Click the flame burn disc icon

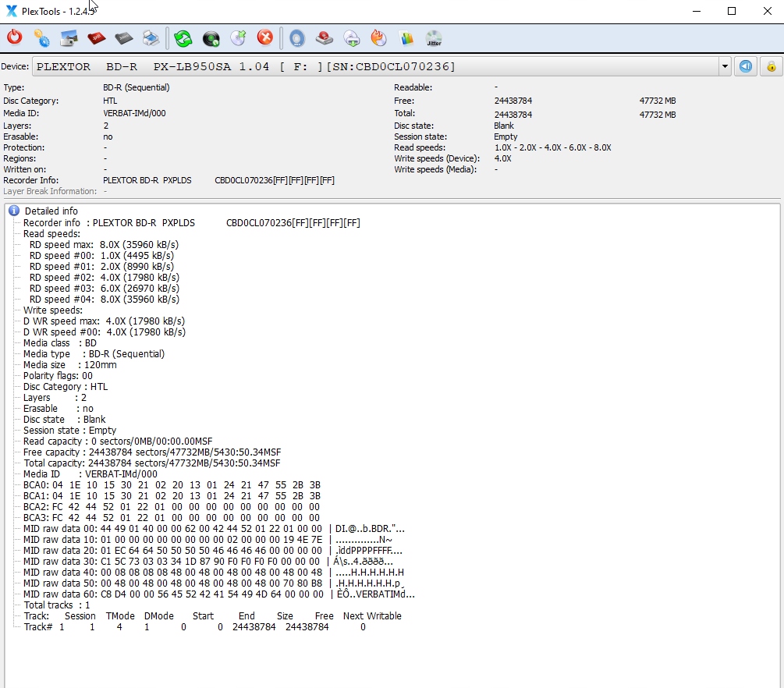[x=379, y=38]
